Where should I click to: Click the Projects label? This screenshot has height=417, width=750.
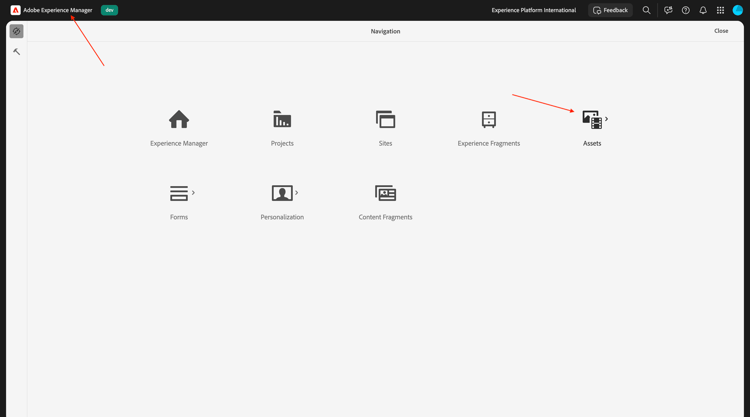(x=282, y=143)
